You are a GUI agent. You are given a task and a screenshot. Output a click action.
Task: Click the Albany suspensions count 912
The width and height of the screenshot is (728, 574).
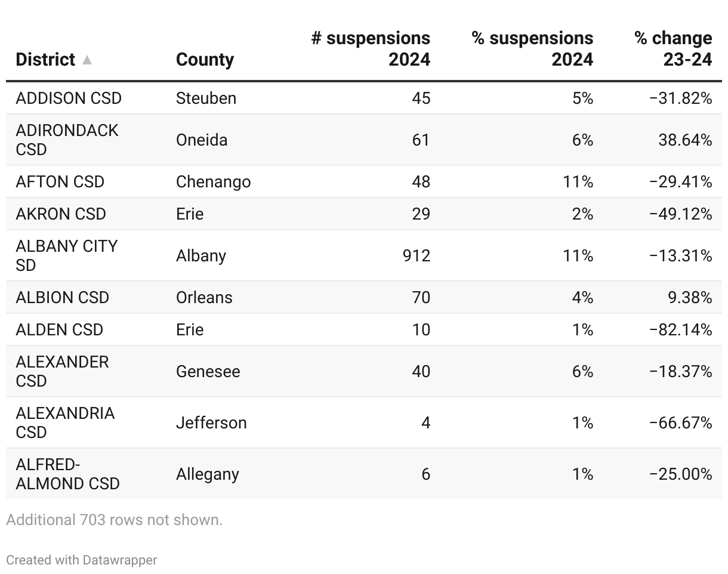(x=417, y=255)
